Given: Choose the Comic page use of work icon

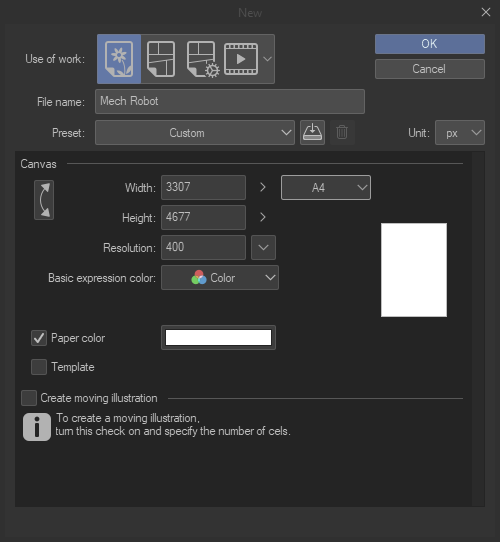Looking at the screenshot, I should click(161, 59).
